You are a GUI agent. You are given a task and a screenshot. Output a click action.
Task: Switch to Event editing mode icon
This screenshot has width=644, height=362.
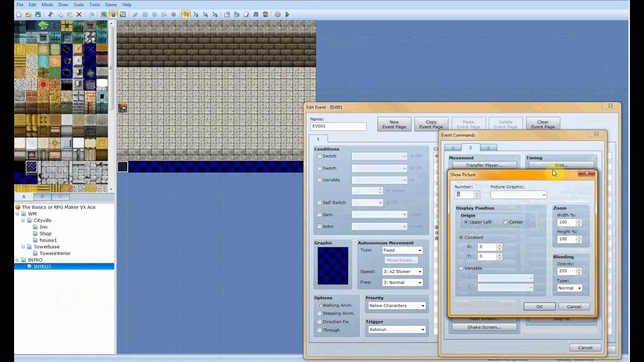113,15
